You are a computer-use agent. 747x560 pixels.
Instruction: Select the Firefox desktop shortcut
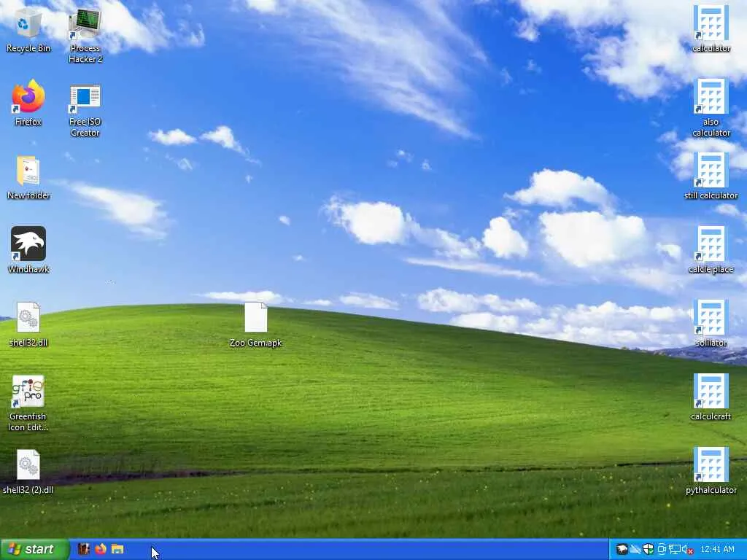[x=28, y=104]
